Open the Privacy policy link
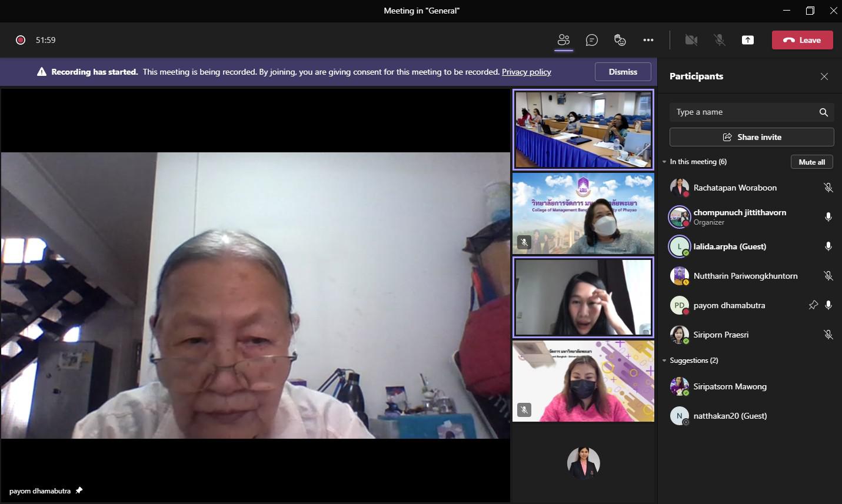This screenshot has width=842, height=504. (x=526, y=72)
